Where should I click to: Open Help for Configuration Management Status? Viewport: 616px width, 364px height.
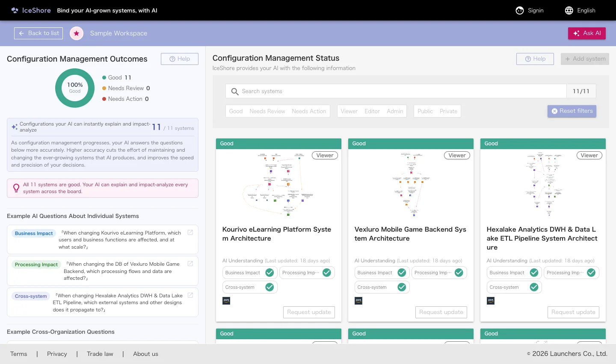click(535, 59)
